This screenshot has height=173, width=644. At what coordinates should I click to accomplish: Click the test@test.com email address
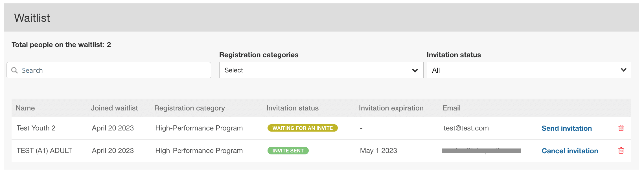tap(466, 128)
